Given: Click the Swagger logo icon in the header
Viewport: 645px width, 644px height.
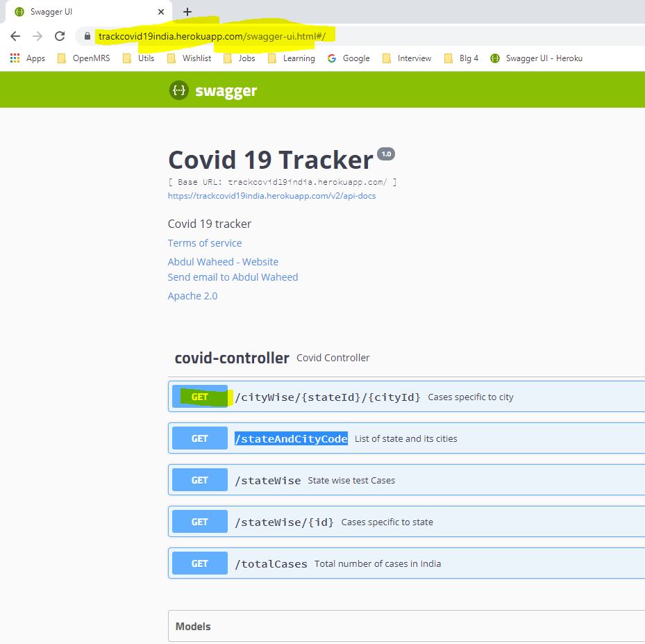Looking at the screenshot, I should click(179, 90).
